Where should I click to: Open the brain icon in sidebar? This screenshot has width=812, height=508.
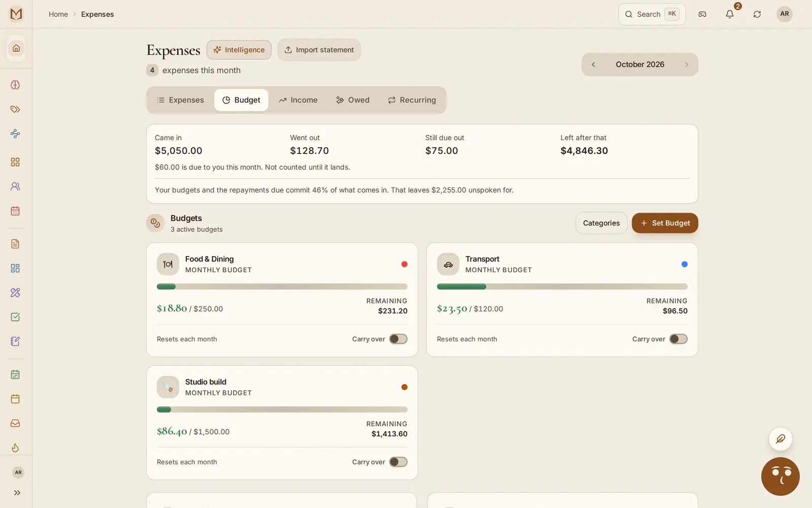pos(15,85)
